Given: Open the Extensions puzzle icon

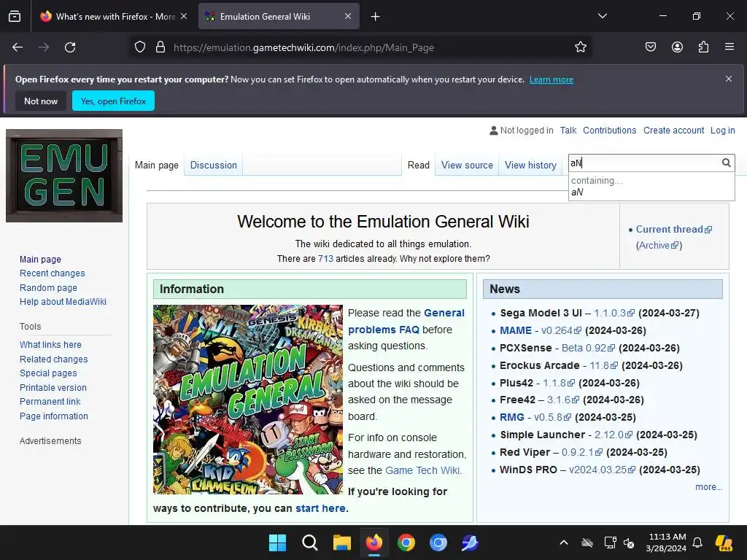Looking at the screenshot, I should pos(703,47).
